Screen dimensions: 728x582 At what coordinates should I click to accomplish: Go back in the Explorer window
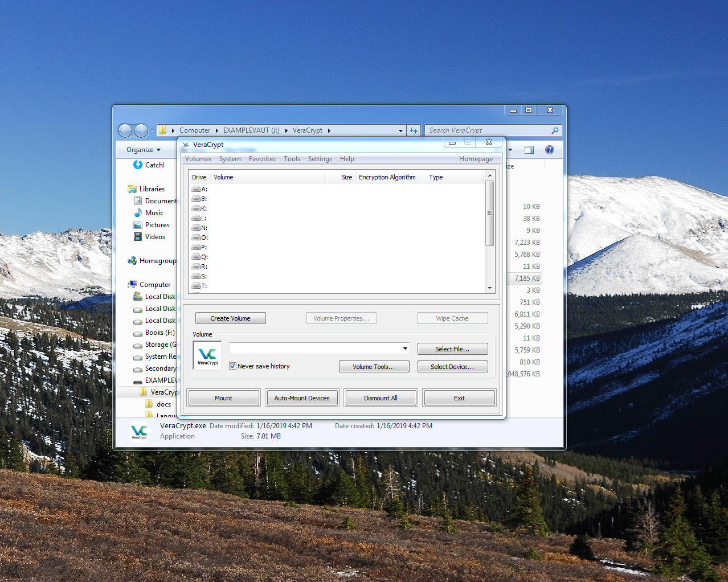pyautogui.click(x=125, y=130)
